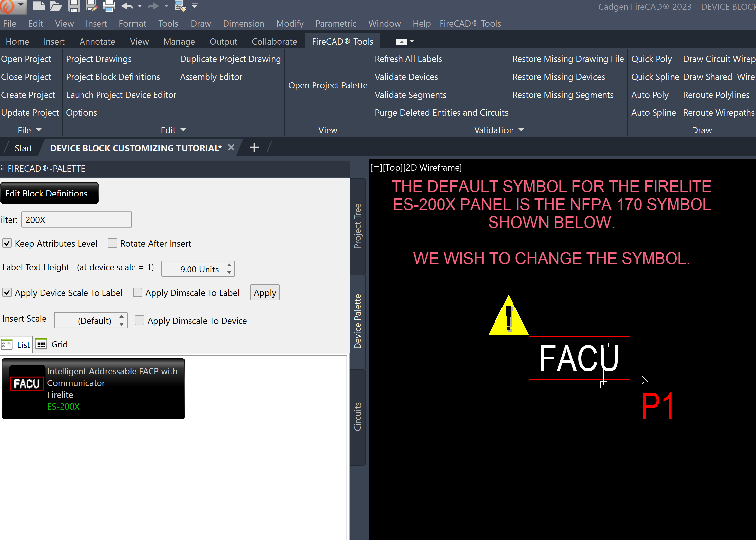Click the Open folder icon
This screenshot has width=756, height=540.
tap(56, 6)
